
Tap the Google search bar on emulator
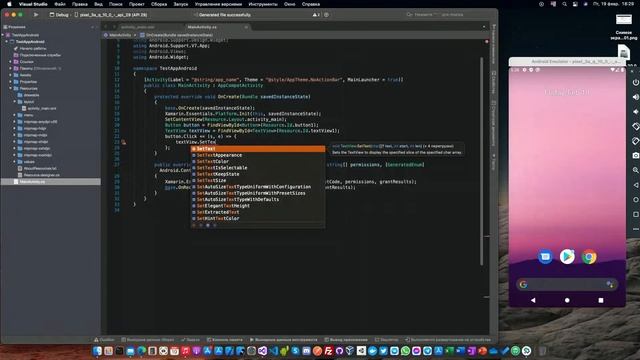(x=567, y=284)
